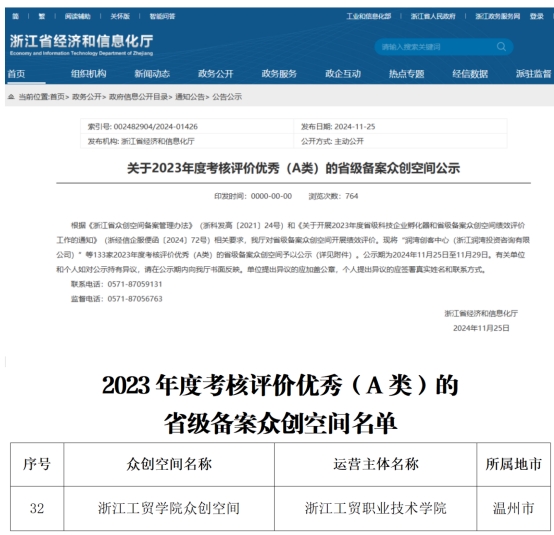This screenshot has width=554, height=535.
Task: Select index number 002482904/2024-01426
Action: coord(156,127)
